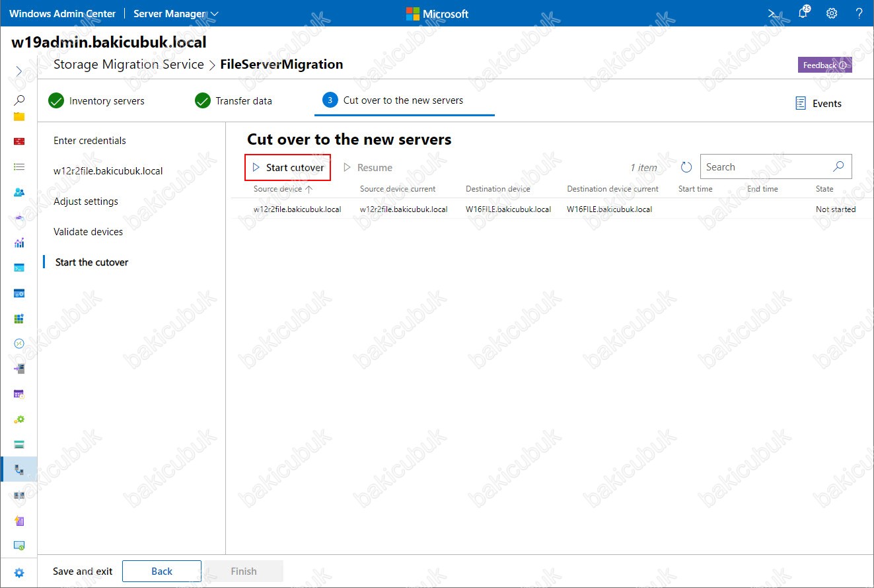Click the Microsoft logo
The width and height of the screenshot is (874, 588).
coord(437,13)
